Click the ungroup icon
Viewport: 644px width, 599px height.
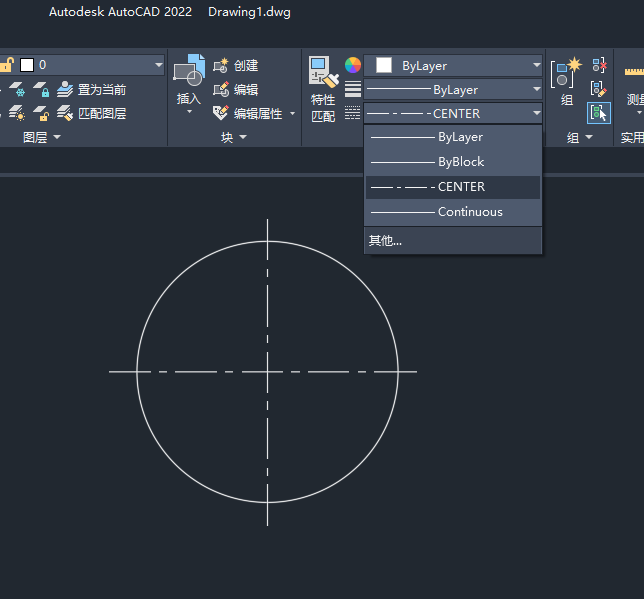(599, 65)
